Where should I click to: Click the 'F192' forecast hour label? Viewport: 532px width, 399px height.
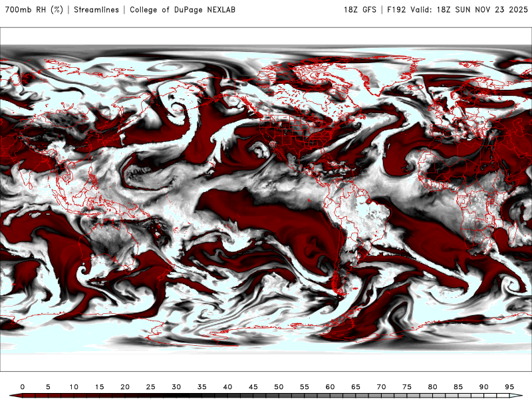click(x=396, y=10)
